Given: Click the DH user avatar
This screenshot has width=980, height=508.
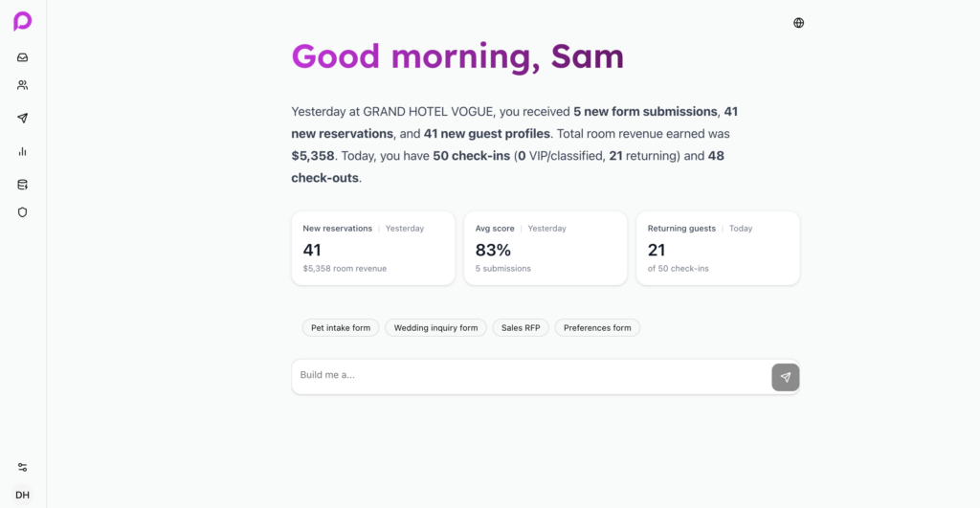Looking at the screenshot, I should pyautogui.click(x=23, y=495).
